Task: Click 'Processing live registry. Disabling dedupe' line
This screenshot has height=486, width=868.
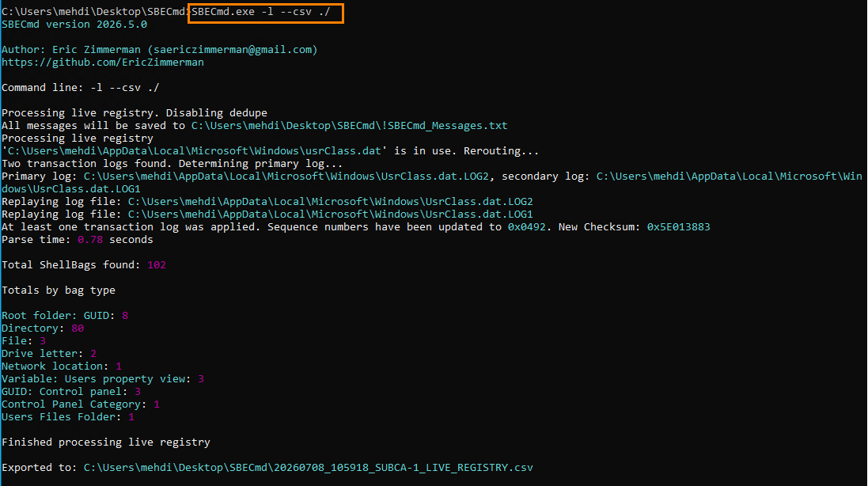Action: 135,113
